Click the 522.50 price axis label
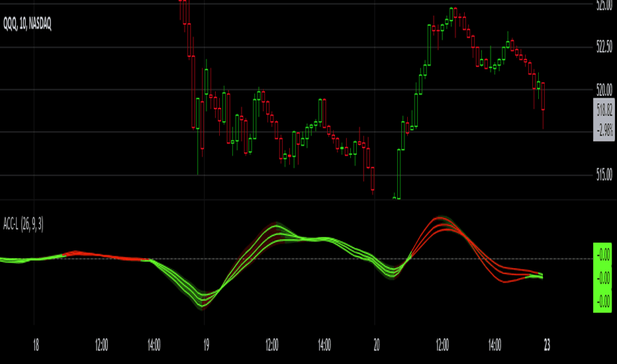The width and height of the screenshot is (617, 364). click(604, 47)
